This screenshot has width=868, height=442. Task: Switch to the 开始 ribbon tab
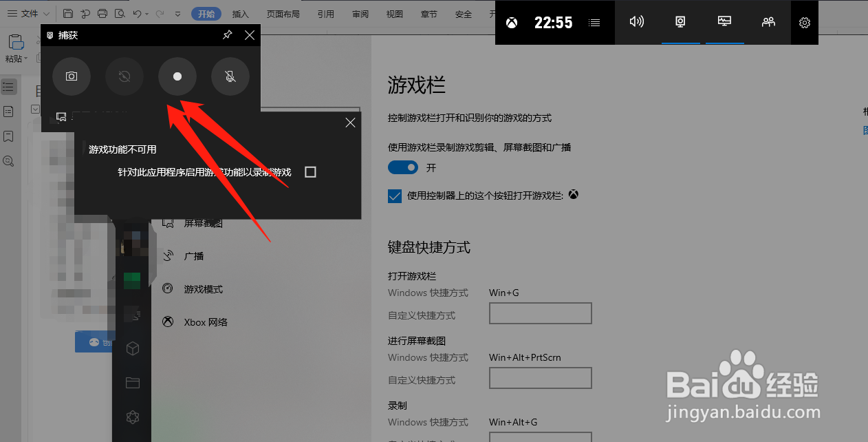[206, 14]
